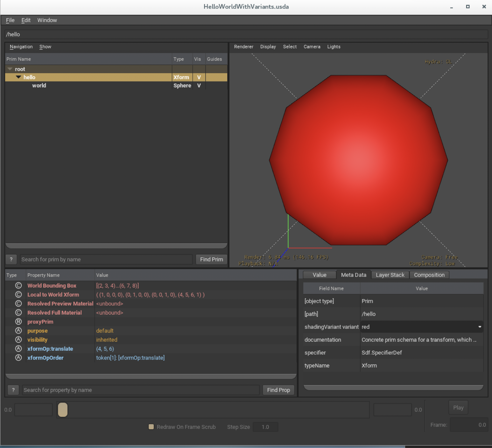The width and height of the screenshot is (492, 448).
Task: Focus the Search for prim by name field
Action: point(106,259)
